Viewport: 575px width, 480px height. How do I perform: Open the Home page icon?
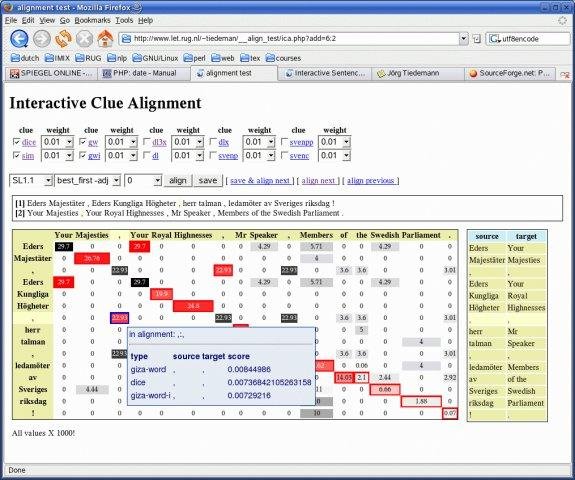(x=106, y=39)
